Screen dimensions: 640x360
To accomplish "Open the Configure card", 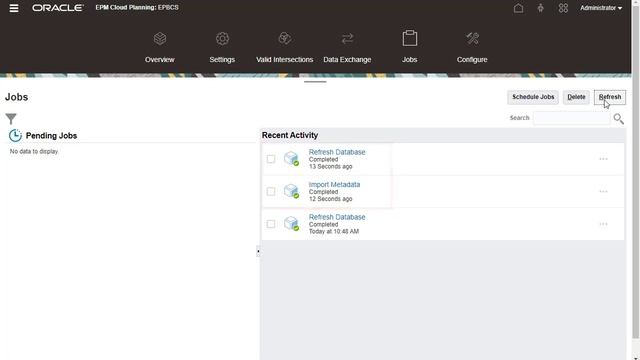I will (x=472, y=47).
